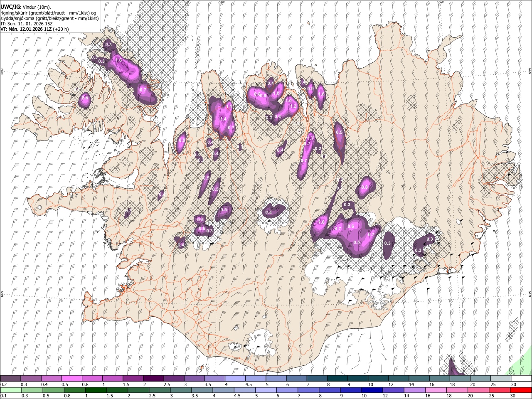Click the '1.4' precipitation value on the map

click(223, 119)
